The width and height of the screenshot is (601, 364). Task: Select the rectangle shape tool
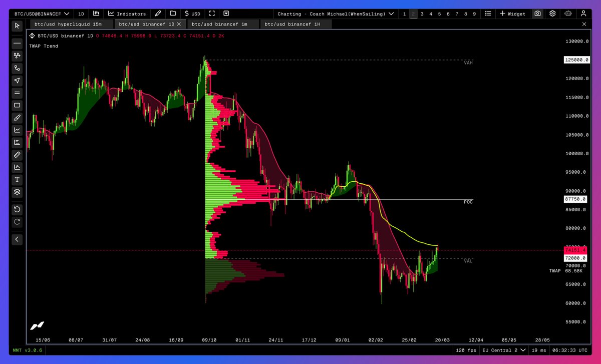pyautogui.click(x=17, y=105)
